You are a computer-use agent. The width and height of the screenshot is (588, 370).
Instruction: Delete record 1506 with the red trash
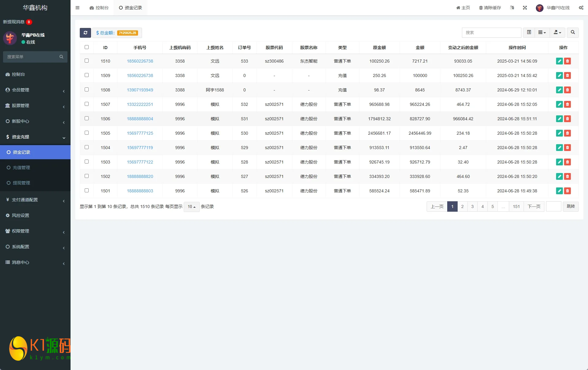tap(567, 119)
